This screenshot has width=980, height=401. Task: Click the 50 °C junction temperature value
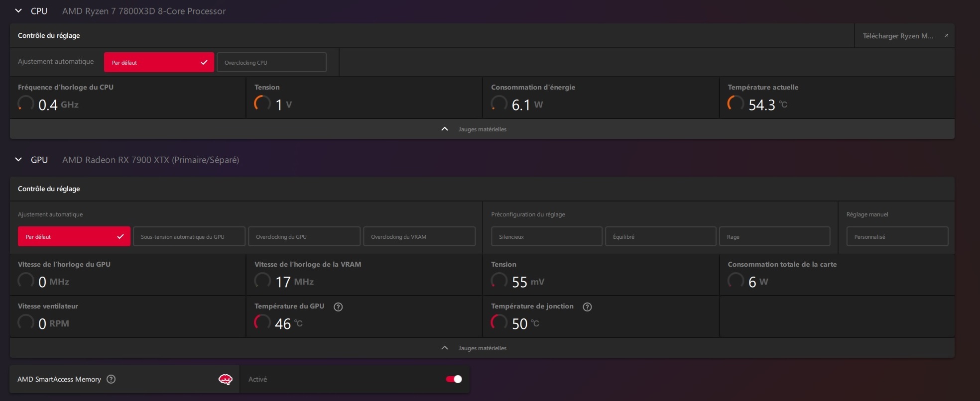[525, 323]
